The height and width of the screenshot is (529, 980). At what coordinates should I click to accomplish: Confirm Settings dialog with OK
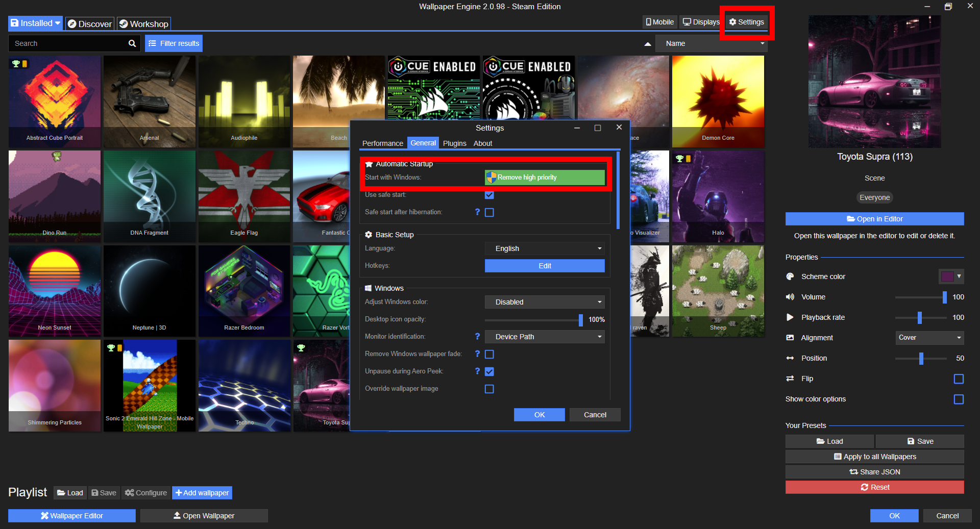coord(540,415)
